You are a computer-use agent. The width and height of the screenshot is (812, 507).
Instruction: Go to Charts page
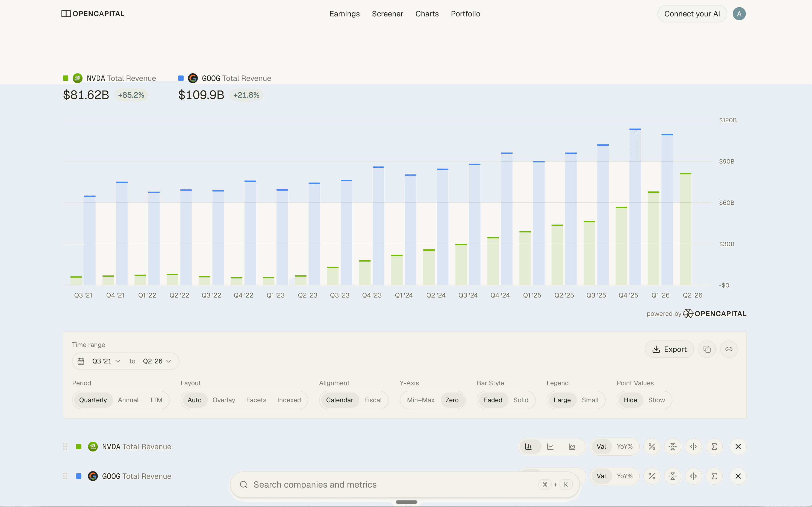click(x=427, y=14)
